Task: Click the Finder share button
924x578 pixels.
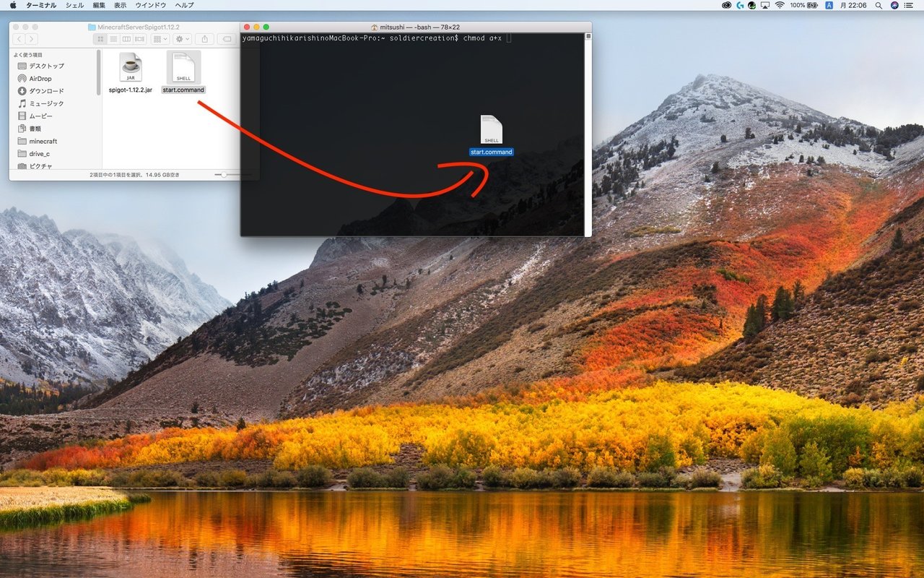Action: coord(205,39)
